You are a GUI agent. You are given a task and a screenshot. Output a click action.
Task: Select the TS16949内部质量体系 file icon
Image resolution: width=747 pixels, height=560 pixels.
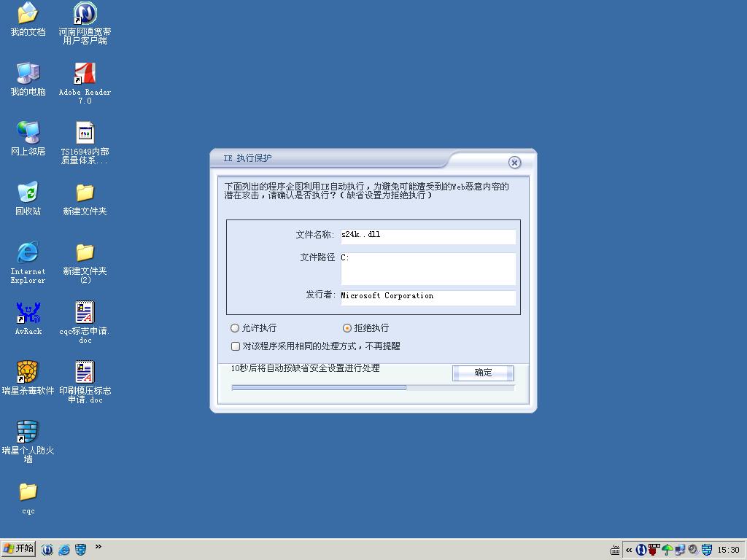[85, 143]
